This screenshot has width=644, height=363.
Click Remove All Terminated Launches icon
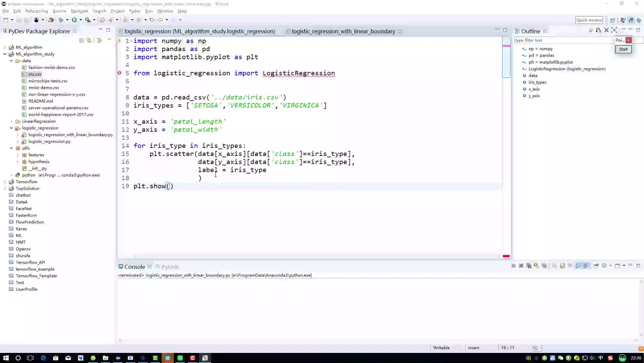tap(529, 266)
